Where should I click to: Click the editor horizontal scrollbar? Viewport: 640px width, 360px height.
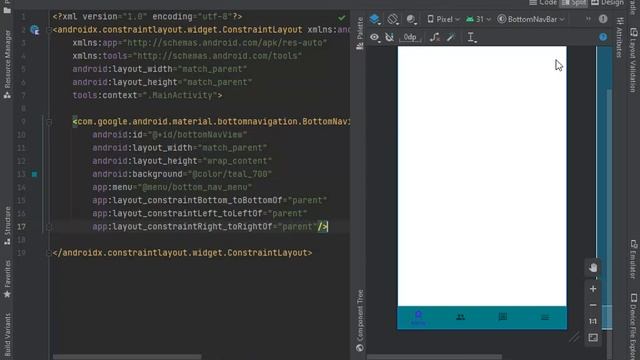point(127,357)
